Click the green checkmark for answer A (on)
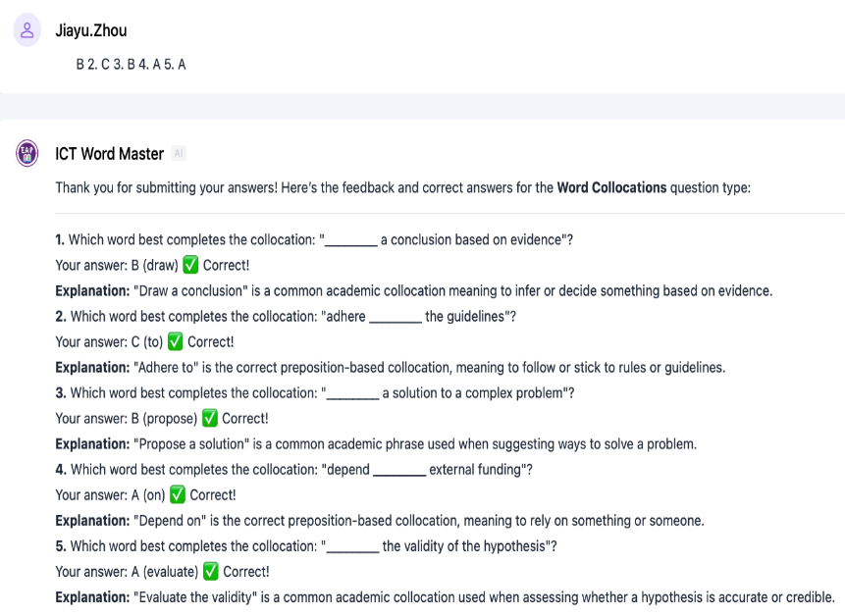The width and height of the screenshot is (845, 616). (x=177, y=494)
